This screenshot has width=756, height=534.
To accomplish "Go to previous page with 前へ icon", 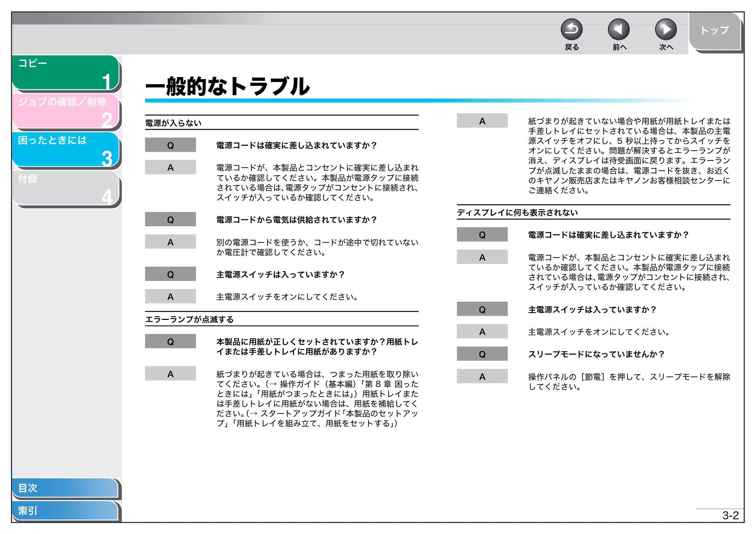I will [619, 29].
